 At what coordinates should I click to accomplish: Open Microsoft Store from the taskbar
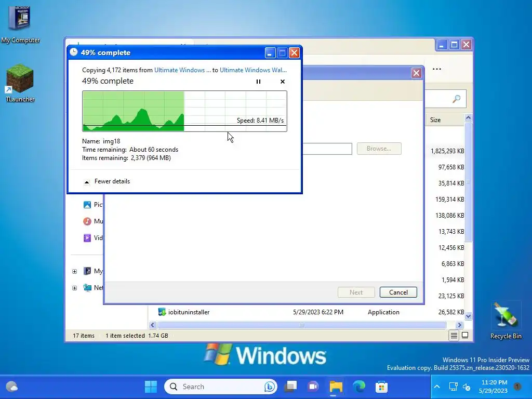(x=381, y=387)
